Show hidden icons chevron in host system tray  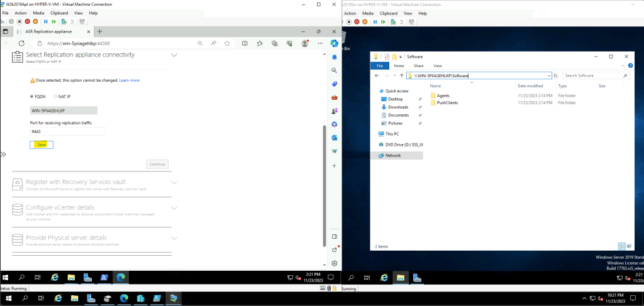click(x=585, y=298)
